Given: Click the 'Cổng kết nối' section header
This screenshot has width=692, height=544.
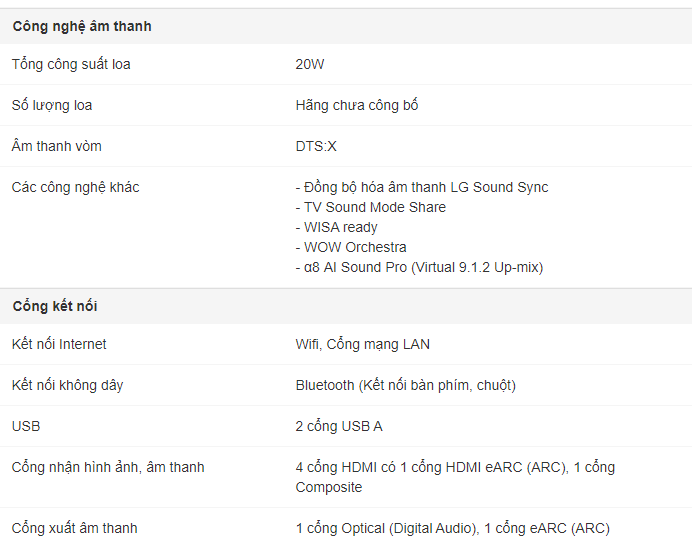Looking at the screenshot, I should [55, 306].
